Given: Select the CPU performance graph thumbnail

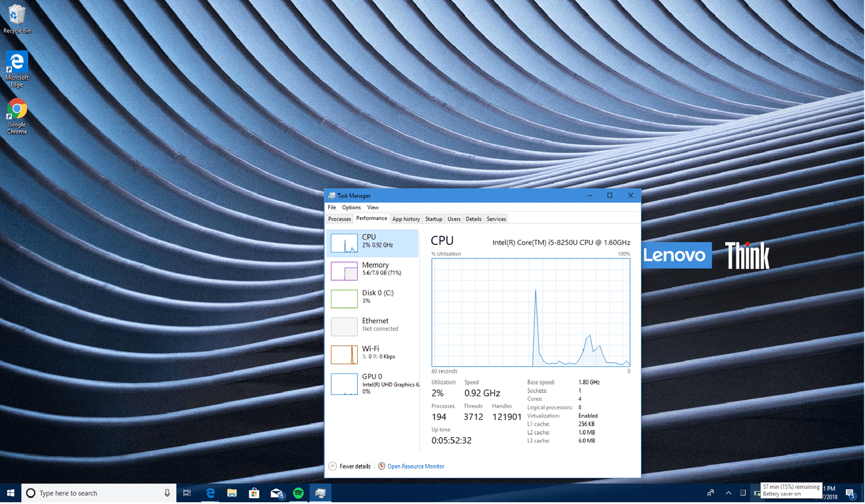Looking at the screenshot, I should click(x=344, y=243).
